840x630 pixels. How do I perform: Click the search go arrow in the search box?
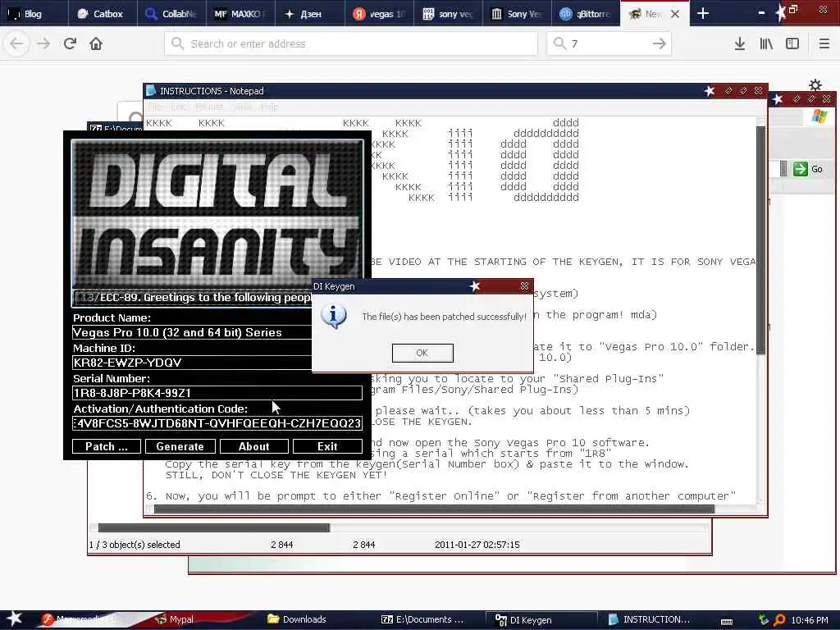coord(660,43)
